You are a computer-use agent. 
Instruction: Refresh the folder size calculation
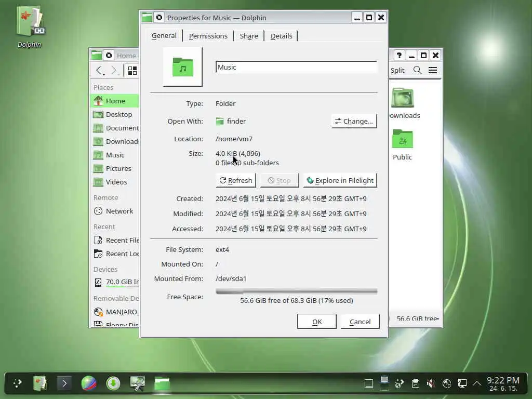[x=236, y=180]
